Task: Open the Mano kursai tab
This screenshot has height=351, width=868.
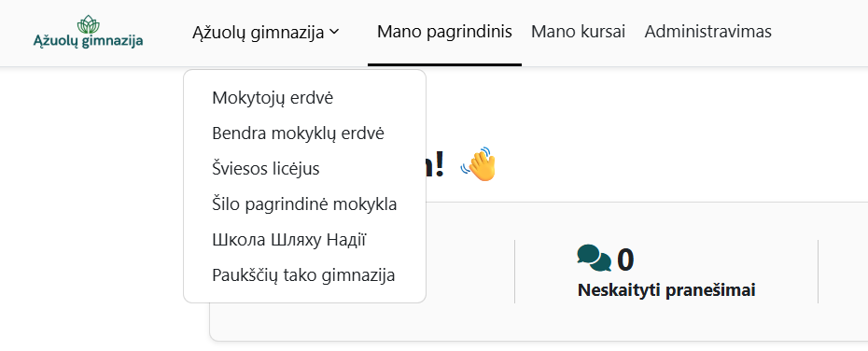Action: pos(578,32)
